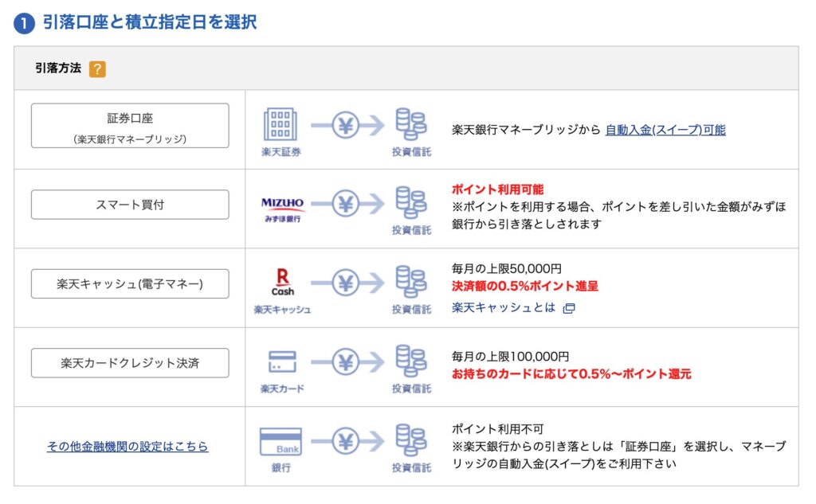Click the red ポイント利用可能 text

497,189
